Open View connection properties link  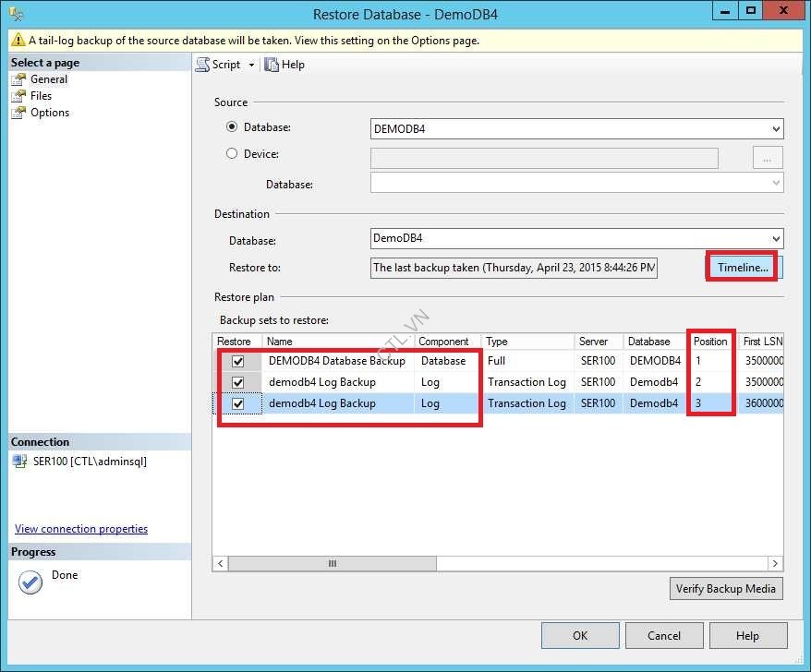[x=81, y=529]
